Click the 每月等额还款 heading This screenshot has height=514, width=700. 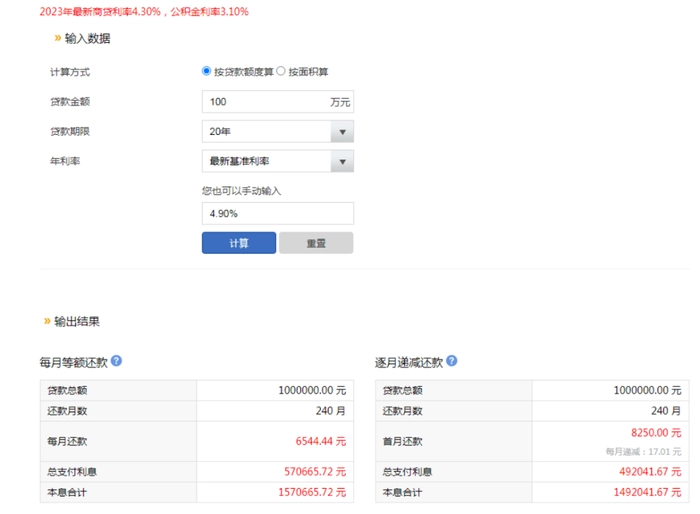click(x=74, y=362)
